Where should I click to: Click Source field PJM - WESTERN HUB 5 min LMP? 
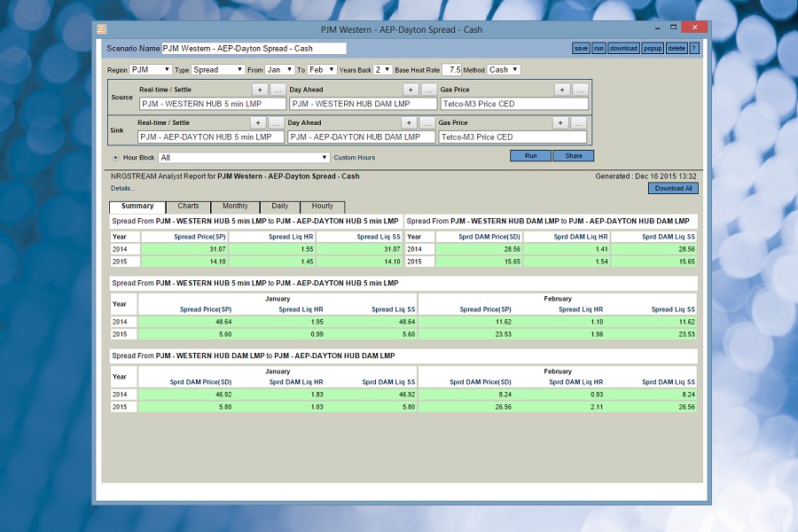pyautogui.click(x=213, y=104)
